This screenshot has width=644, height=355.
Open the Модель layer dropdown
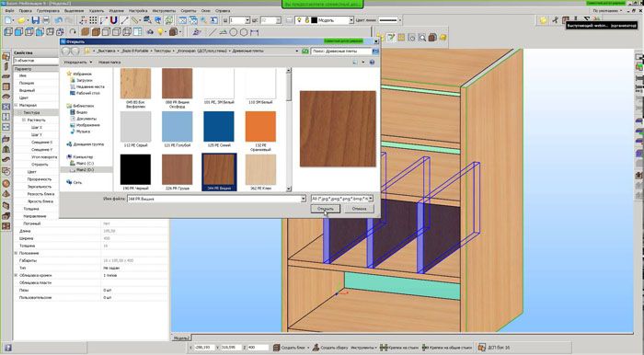[x=351, y=20]
